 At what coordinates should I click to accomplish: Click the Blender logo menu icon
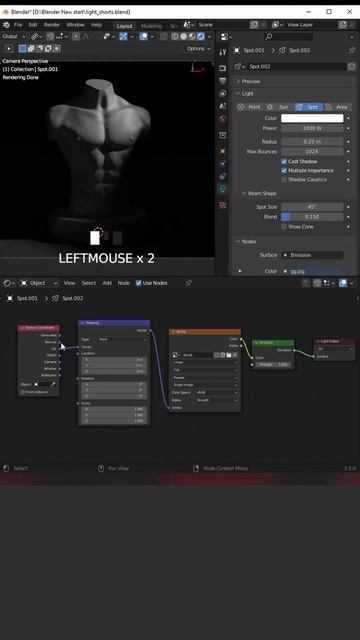pyautogui.click(x=6, y=25)
